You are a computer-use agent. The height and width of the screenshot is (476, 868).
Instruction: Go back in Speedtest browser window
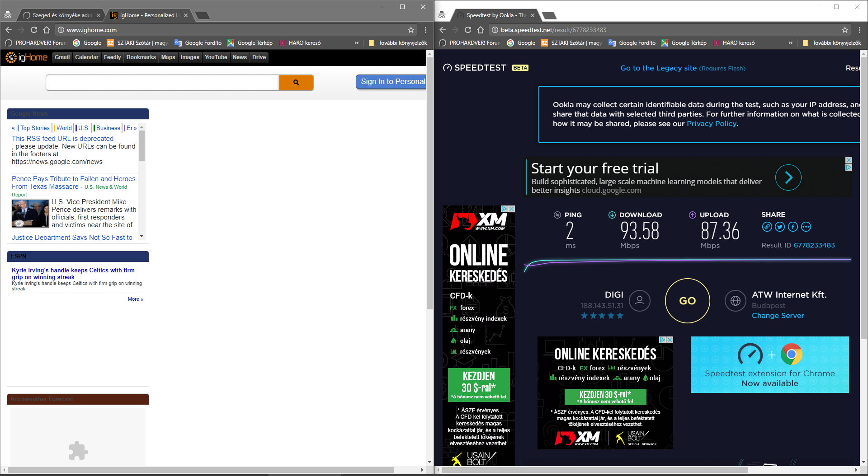pos(443,30)
